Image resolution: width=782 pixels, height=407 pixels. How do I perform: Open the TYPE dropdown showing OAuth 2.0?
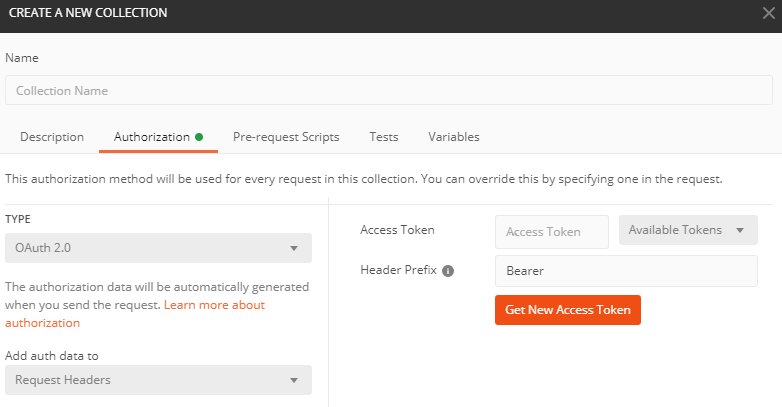coord(158,248)
